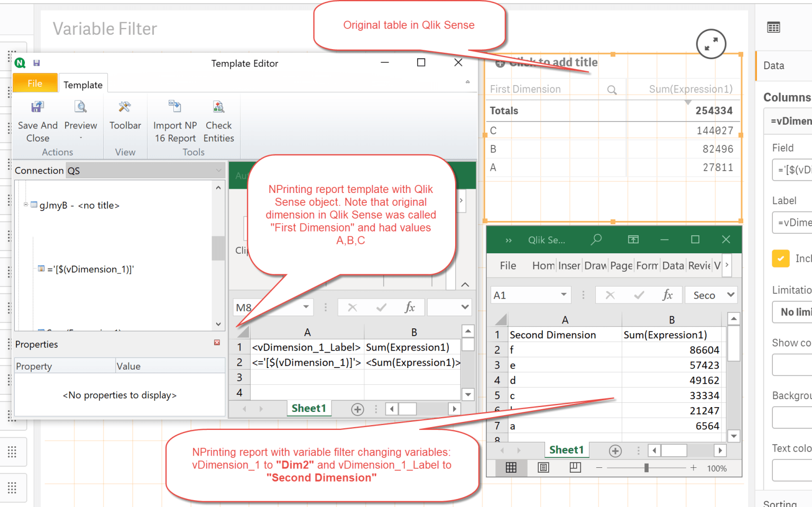The image size is (812, 507).
Task: Adjust the Excel zoom slider
Action: [x=646, y=467]
